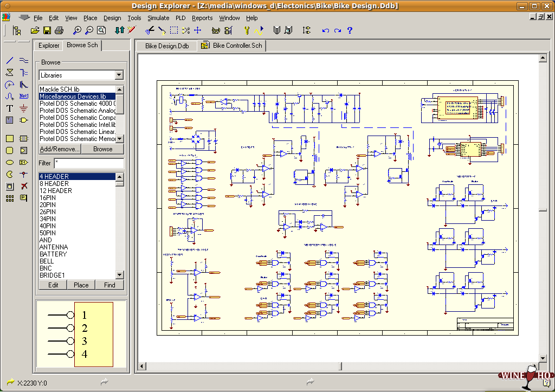Select the place wire tool
Image resolution: width=555 pixels, height=392 pixels.
click(23, 61)
